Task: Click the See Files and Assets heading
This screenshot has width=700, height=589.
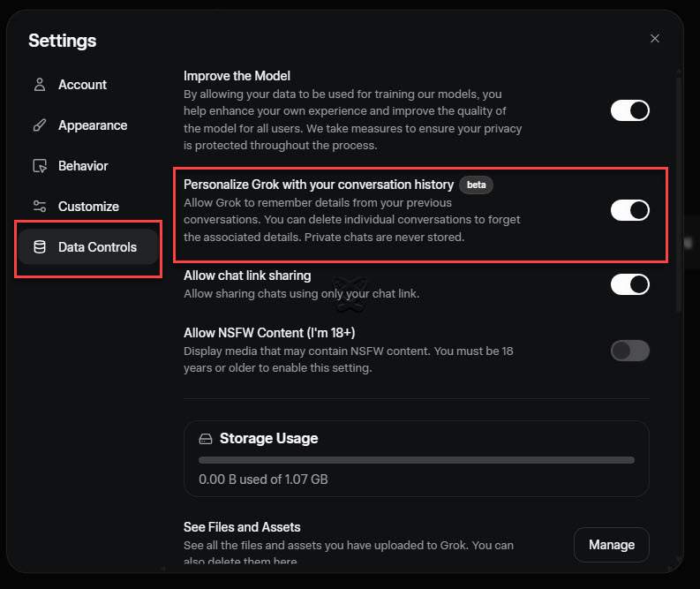Action: click(x=242, y=527)
